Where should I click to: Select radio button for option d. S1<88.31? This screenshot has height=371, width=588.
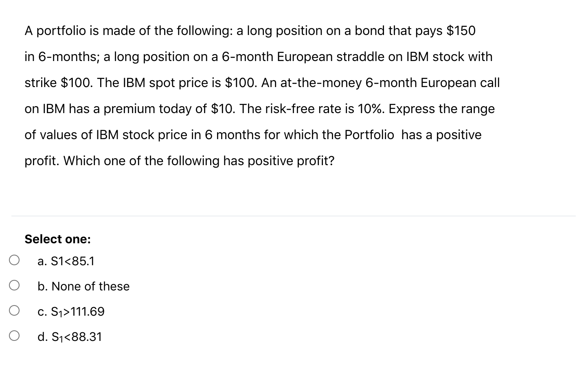tap(14, 336)
